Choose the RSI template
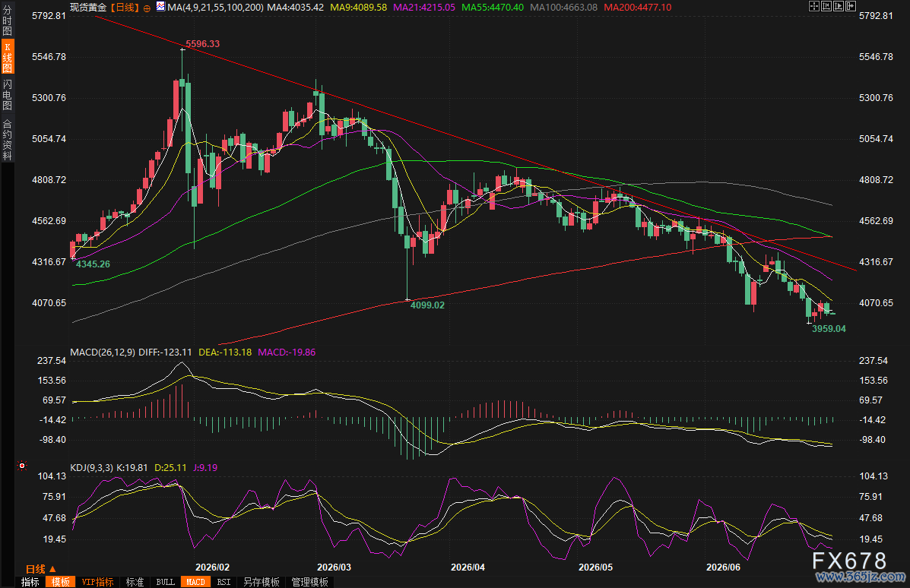910x588 pixels. tap(224, 582)
